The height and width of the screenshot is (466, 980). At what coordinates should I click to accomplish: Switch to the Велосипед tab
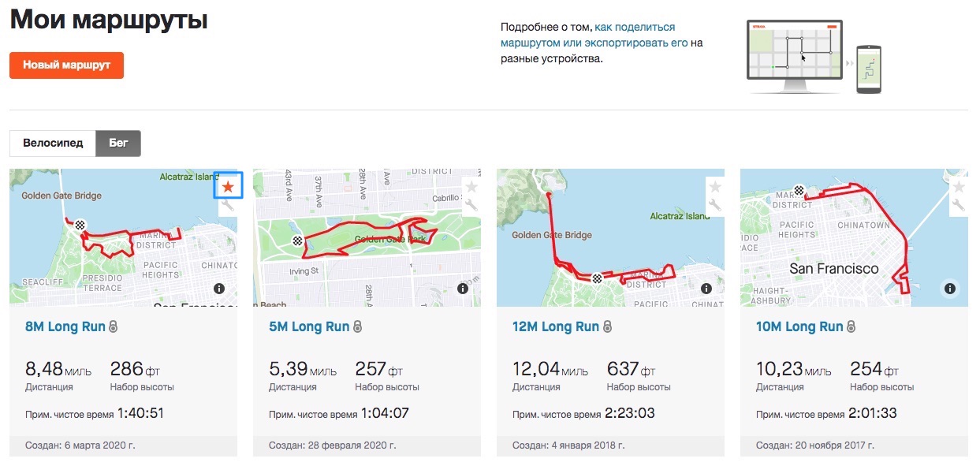point(53,144)
